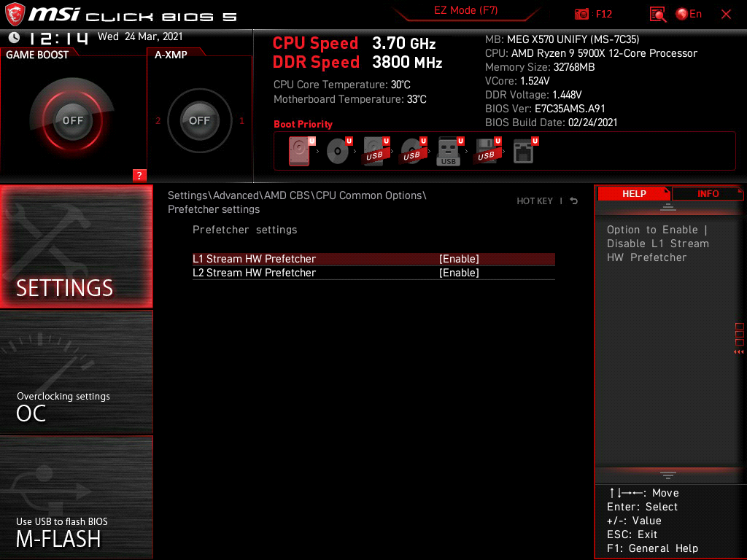This screenshot has width=747, height=560.
Task: Click the F1: General Help hint
Action: point(652,548)
